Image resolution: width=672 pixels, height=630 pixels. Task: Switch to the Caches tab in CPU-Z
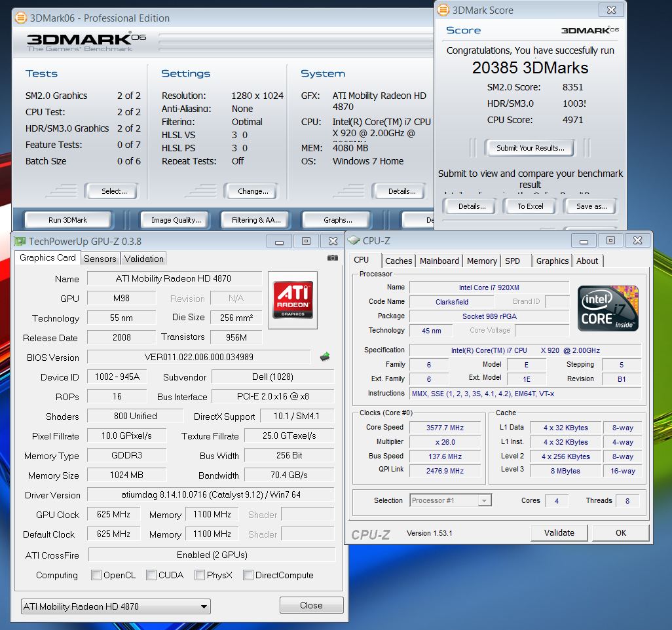[399, 261]
